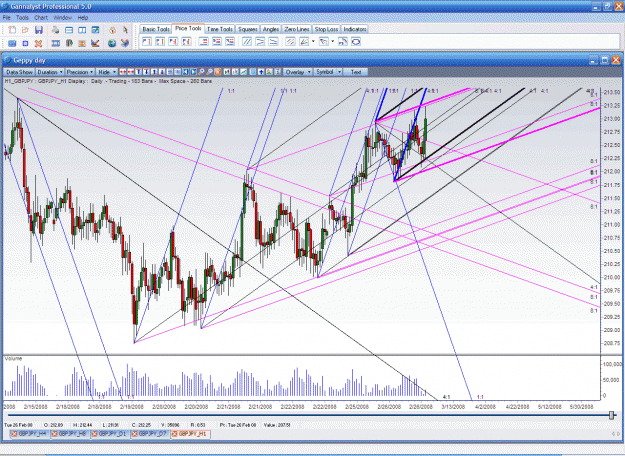Open the Hide dropdown
The image size is (625, 456).
[107, 72]
